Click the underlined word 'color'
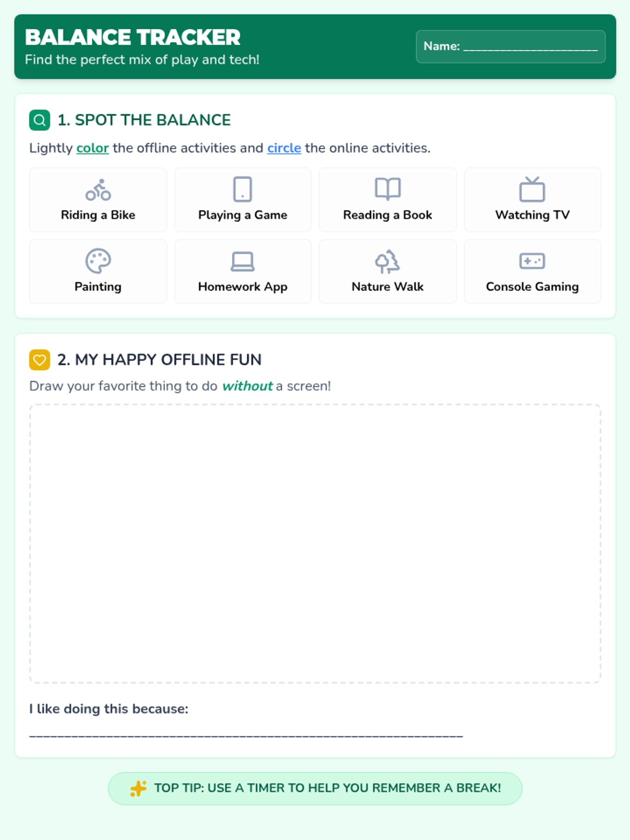 pos(92,148)
